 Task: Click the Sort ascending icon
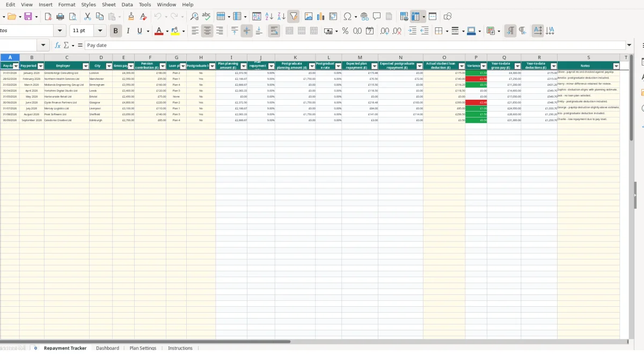click(269, 17)
